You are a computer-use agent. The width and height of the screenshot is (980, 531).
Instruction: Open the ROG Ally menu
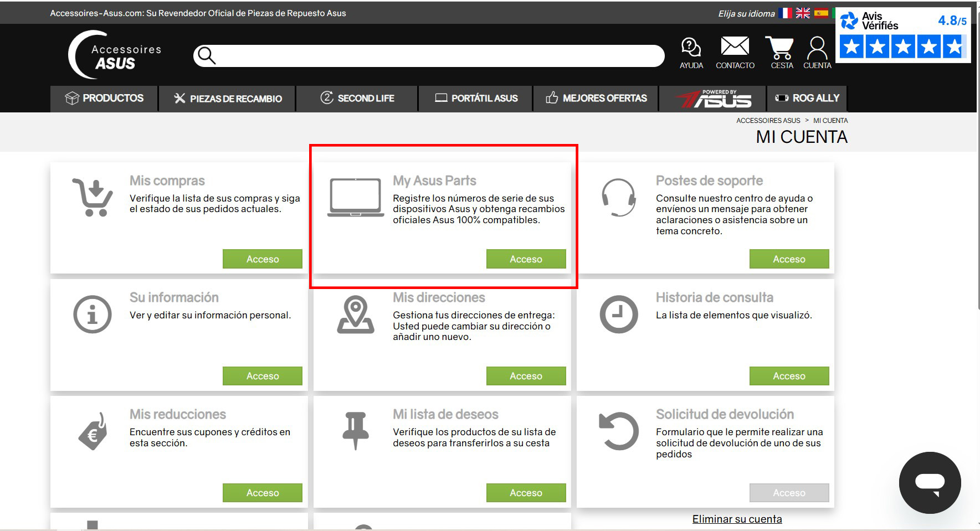[x=807, y=99]
